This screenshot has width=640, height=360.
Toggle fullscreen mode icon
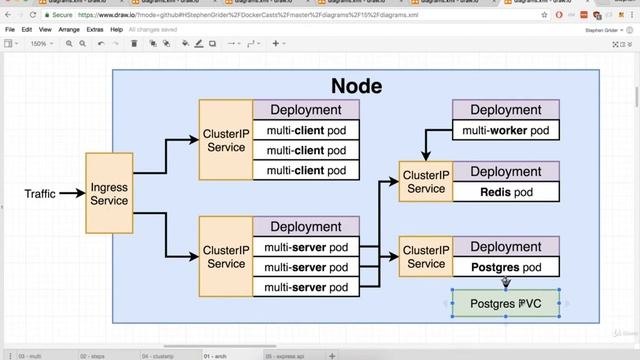pos(615,44)
